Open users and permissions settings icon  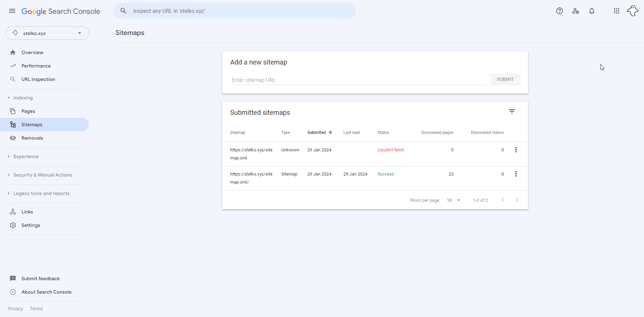pyautogui.click(x=575, y=11)
